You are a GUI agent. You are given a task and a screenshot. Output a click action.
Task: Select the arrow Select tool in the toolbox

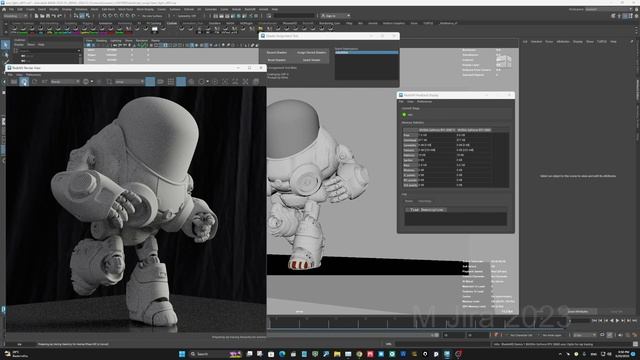pyautogui.click(x=5, y=44)
